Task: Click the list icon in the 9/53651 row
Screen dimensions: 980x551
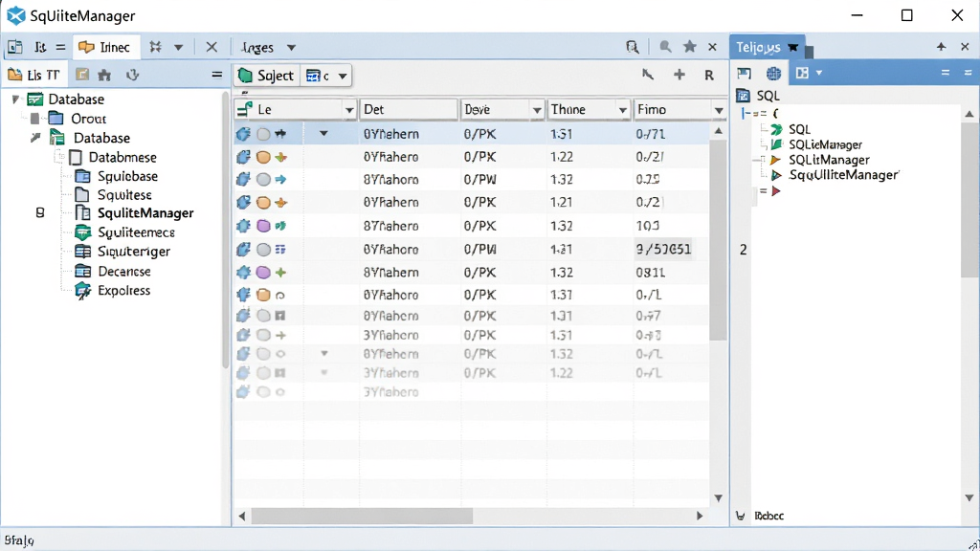Action: coord(280,250)
